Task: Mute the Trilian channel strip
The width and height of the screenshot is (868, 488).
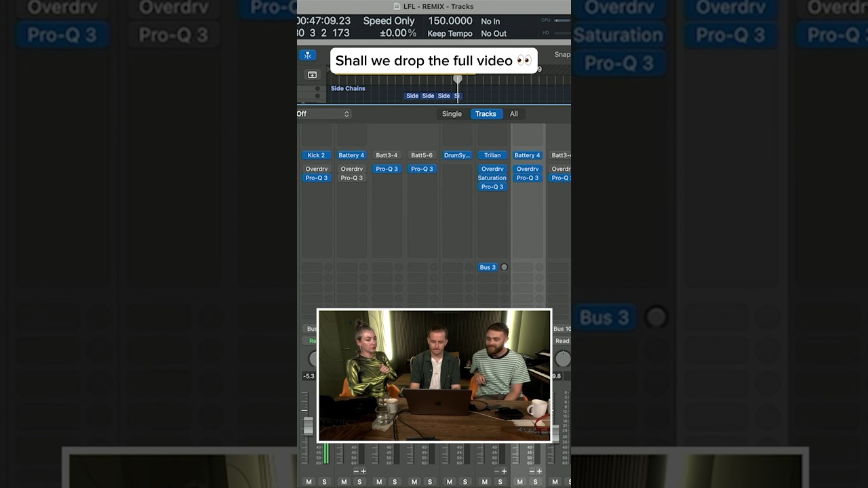Action: click(x=485, y=482)
